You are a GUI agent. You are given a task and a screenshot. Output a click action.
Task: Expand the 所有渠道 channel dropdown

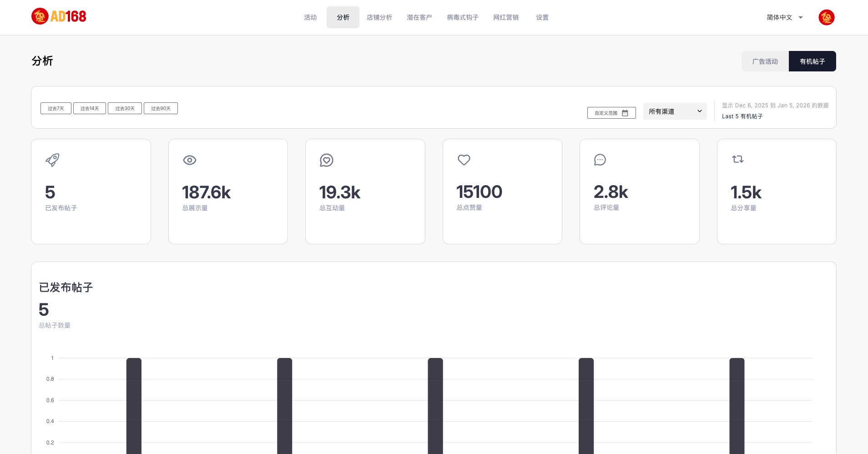pyautogui.click(x=675, y=111)
